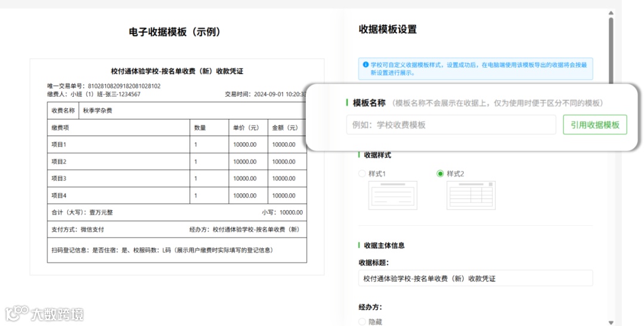Click the 单价（元）column header

click(247, 128)
